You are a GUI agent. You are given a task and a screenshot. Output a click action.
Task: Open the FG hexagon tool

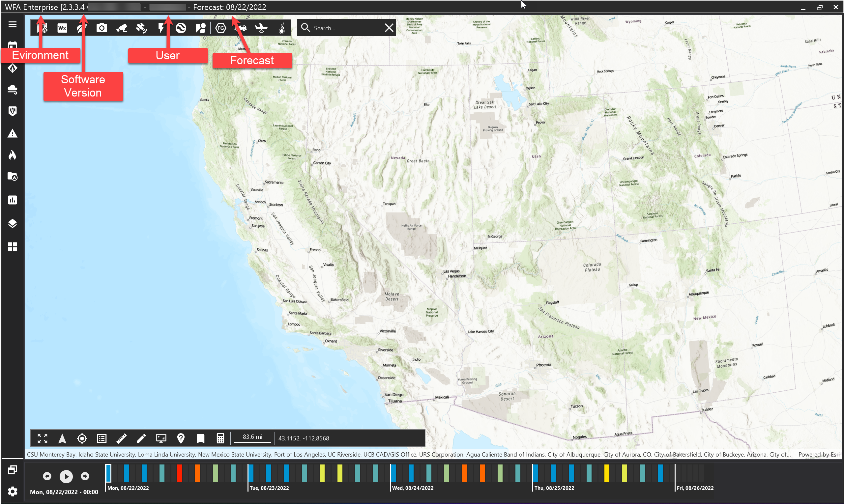[221, 28]
